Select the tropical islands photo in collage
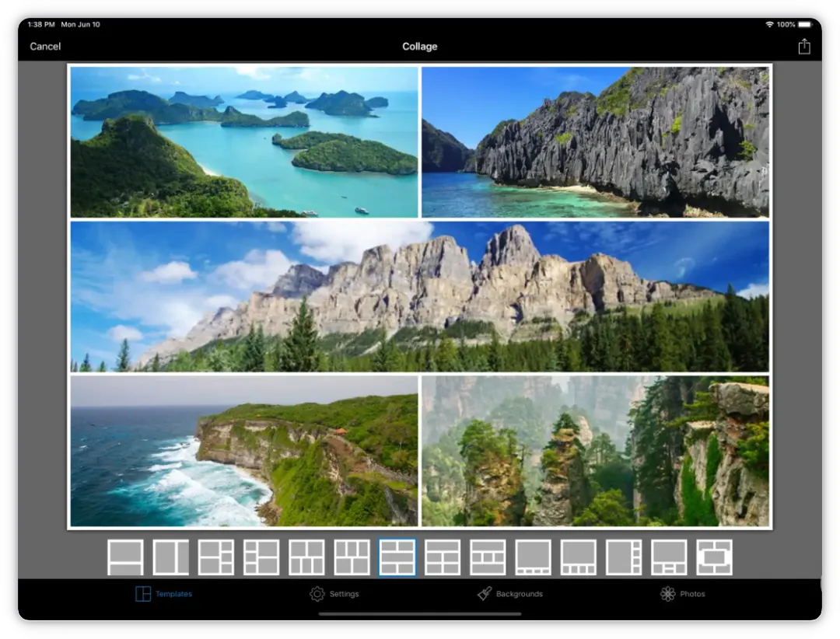 (x=244, y=142)
